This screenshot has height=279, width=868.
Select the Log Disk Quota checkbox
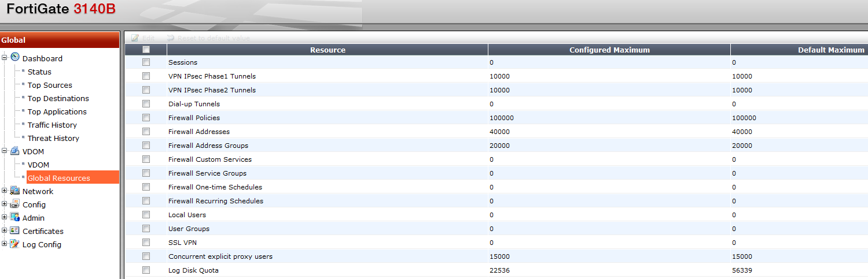click(x=146, y=270)
